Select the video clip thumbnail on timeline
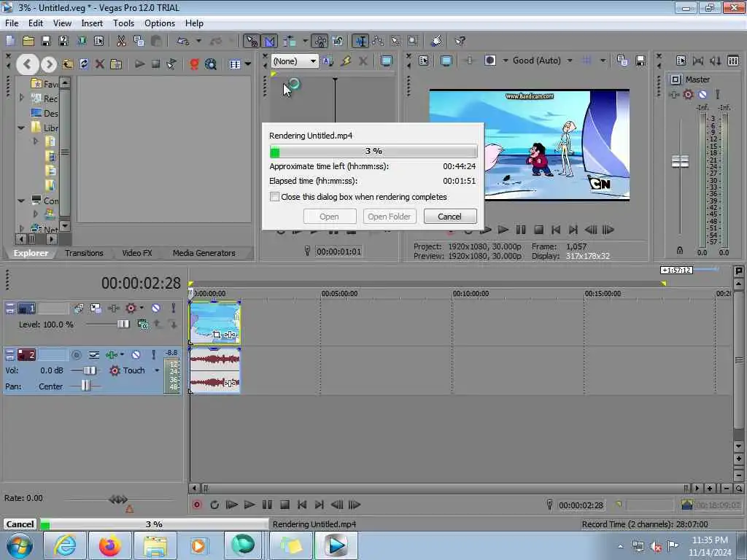Screen dimensions: 747x560 (215, 322)
